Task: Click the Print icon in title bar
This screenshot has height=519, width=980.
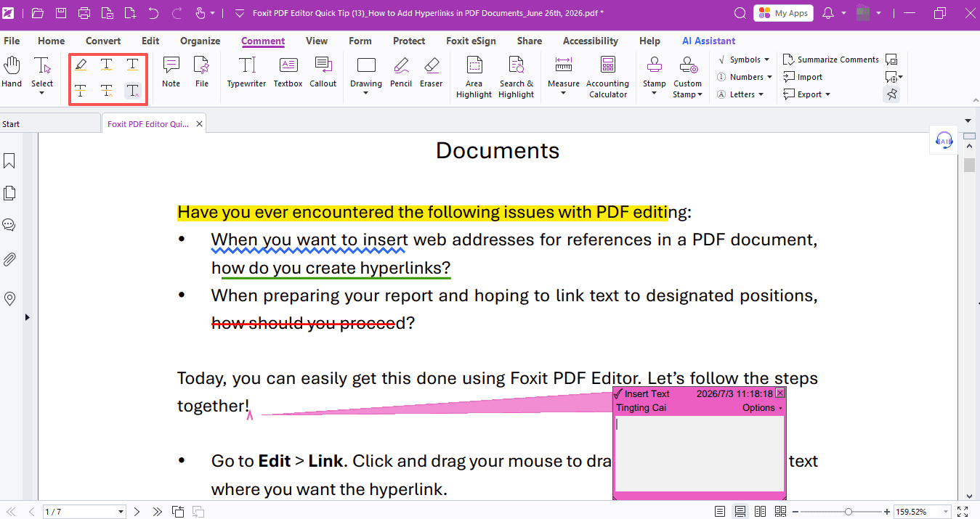Action: (x=84, y=13)
